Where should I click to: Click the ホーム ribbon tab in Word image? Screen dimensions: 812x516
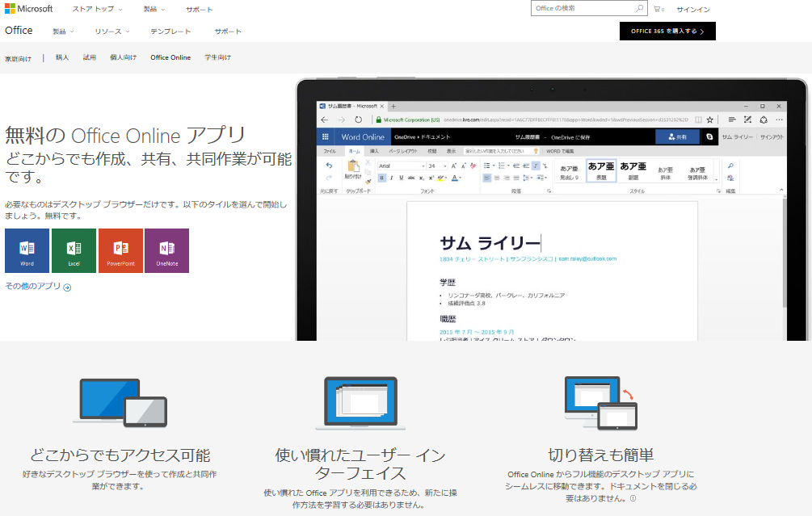coord(354,151)
